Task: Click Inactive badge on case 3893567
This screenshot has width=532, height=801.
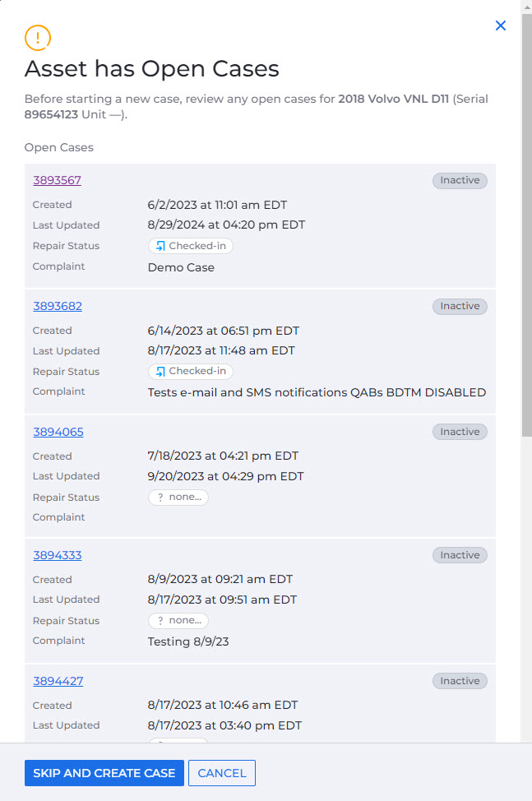Action: click(460, 180)
